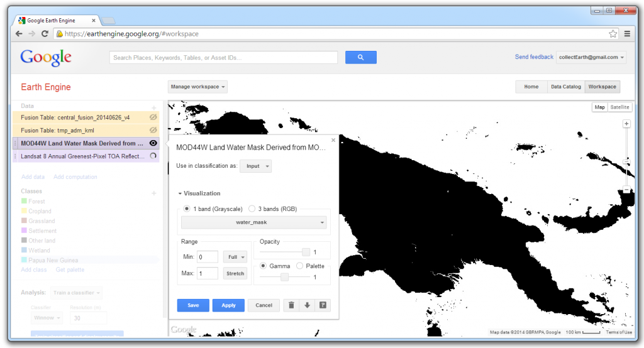The image size is (644, 348).
Task: Click the Resolution (m) input field
Action: (88, 318)
